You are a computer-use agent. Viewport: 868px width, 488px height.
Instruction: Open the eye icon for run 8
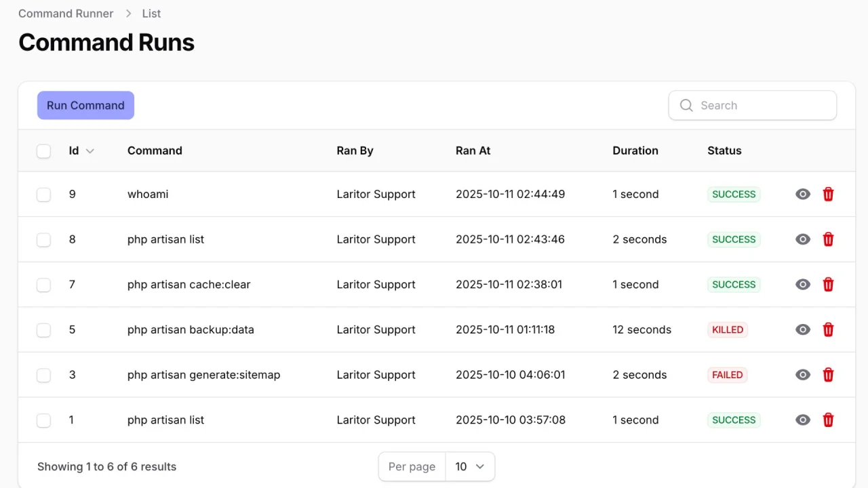click(802, 239)
